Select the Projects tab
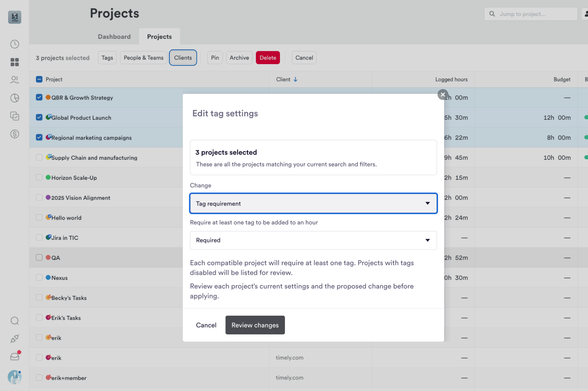Image resolution: width=588 pixels, height=391 pixels. (x=160, y=37)
